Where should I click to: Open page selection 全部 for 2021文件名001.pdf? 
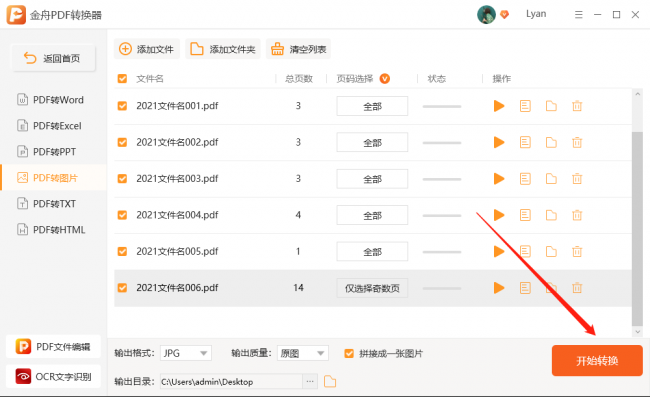coord(372,106)
